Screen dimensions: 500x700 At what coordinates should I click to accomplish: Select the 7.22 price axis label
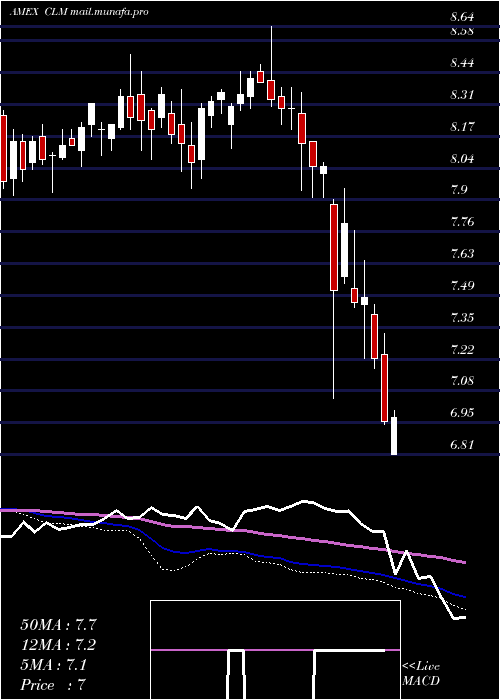[462, 349]
